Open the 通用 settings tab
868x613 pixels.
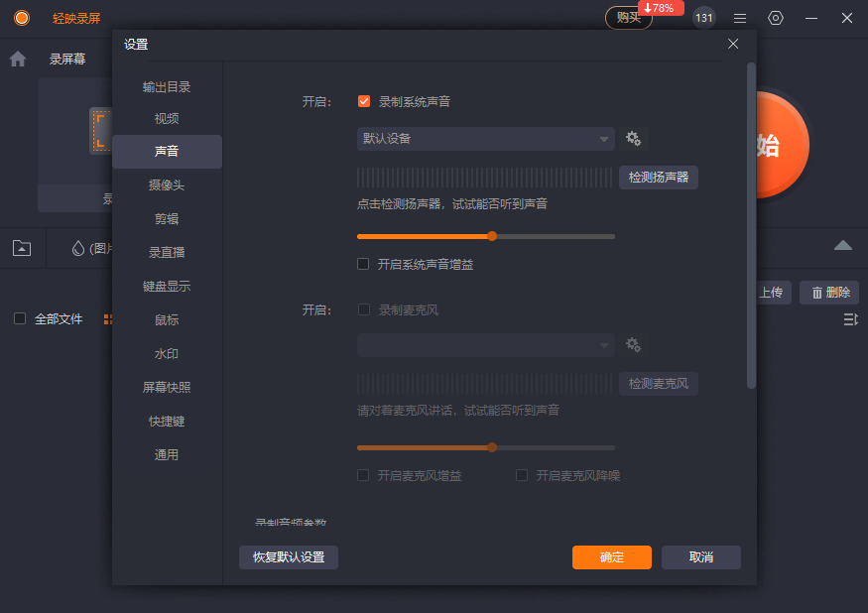pyautogui.click(x=167, y=455)
